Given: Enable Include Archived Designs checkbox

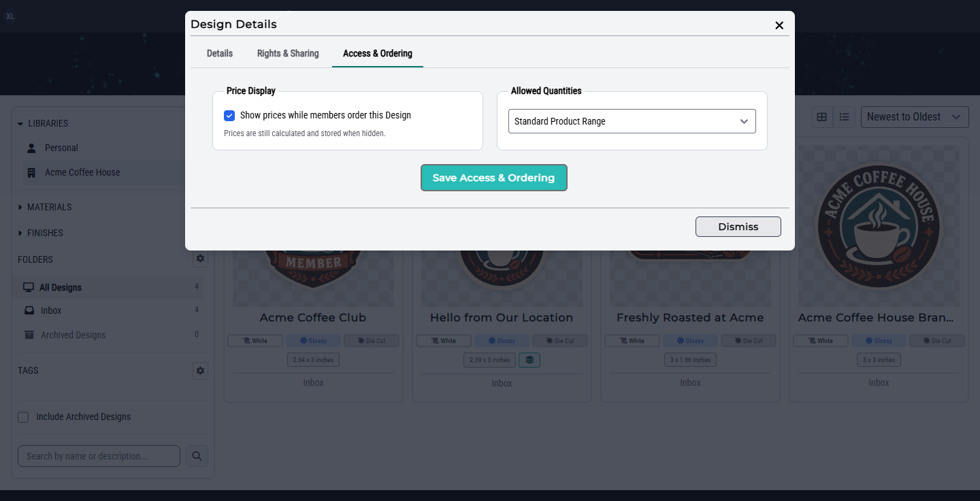Looking at the screenshot, I should pos(23,417).
